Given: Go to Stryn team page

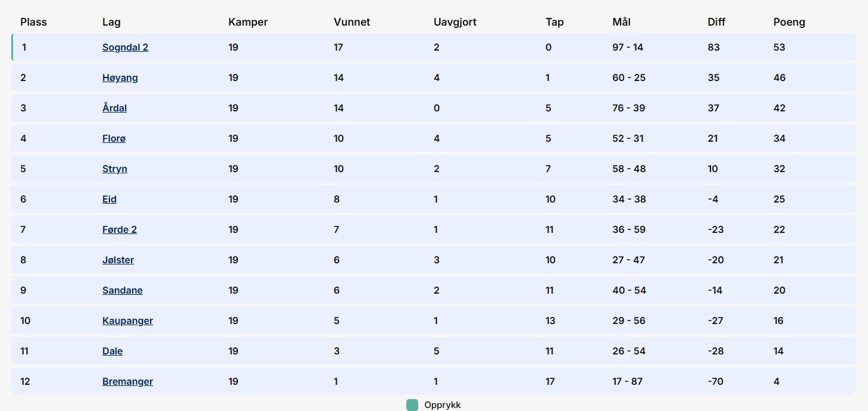Looking at the screenshot, I should coord(114,169).
